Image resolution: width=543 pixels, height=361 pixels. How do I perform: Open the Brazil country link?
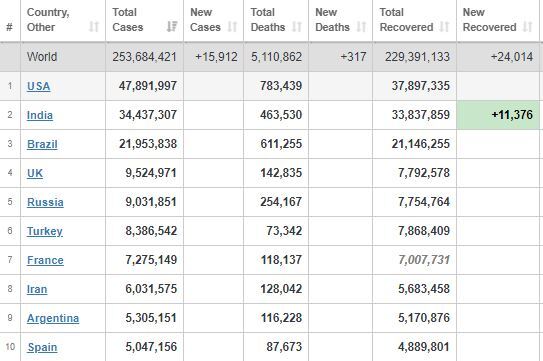[x=42, y=144]
